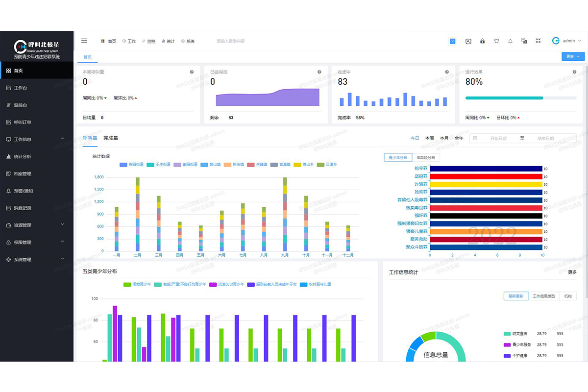Open 监控 in the top navigation menu
588x392 pixels.
pos(148,42)
